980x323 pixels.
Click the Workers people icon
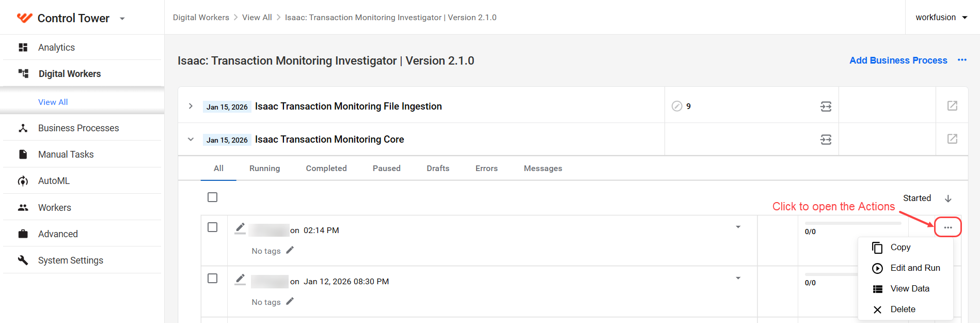23,208
